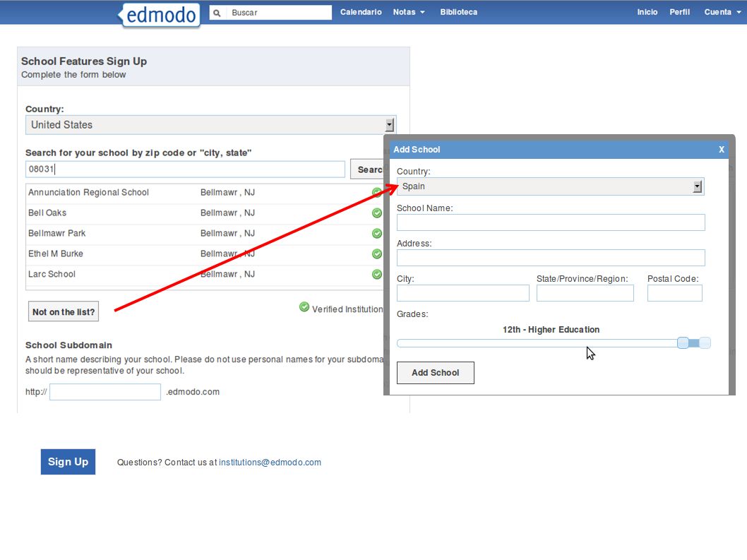Click the State/Province/Region field
The image size is (747, 560).
point(585,293)
